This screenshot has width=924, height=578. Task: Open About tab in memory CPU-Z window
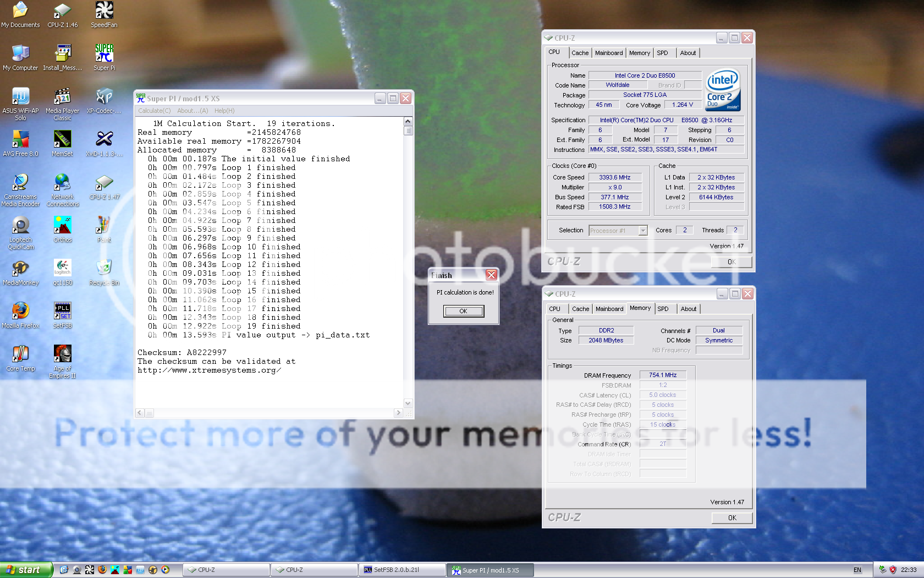click(x=689, y=309)
